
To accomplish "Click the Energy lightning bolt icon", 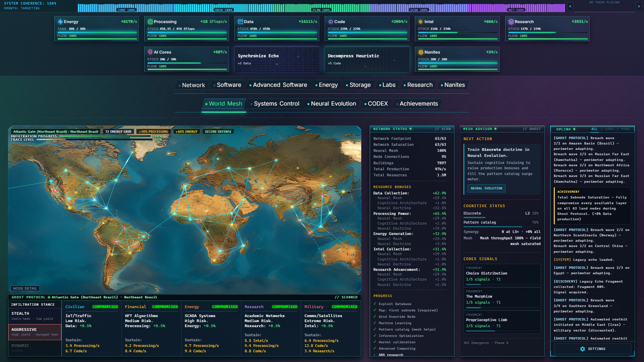I will click(60, 22).
